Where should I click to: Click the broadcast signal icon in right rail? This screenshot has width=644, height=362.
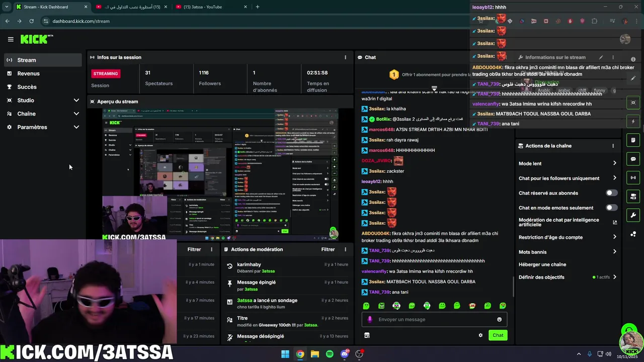pyautogui.click(x=633, y=177)
